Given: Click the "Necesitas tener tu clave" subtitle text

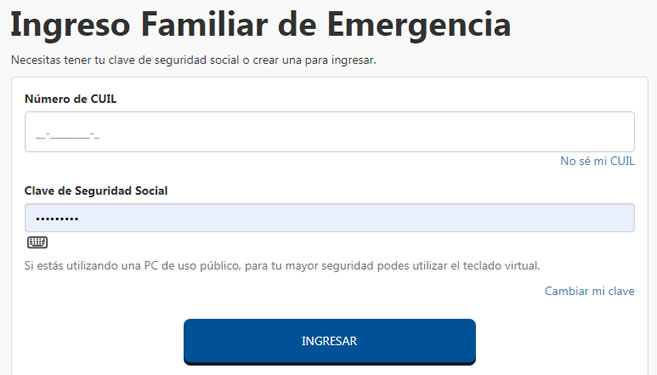Looking at the screenshot, I should click(x=193, y=60).
